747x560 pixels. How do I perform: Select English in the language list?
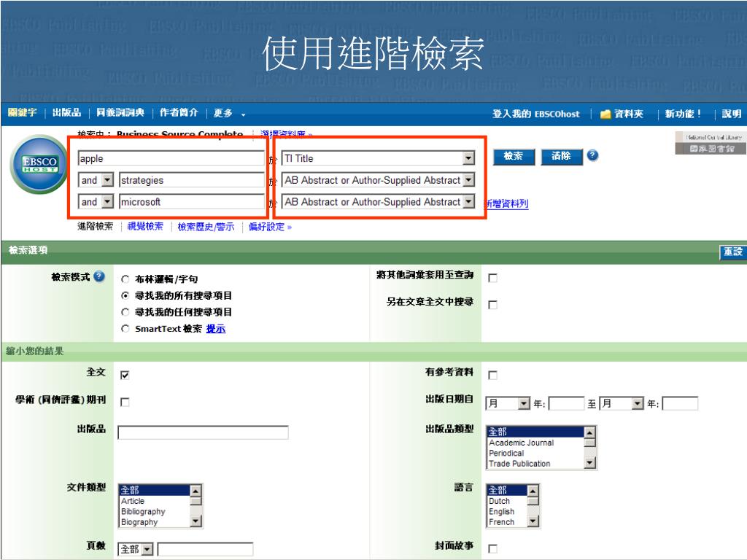501,512
